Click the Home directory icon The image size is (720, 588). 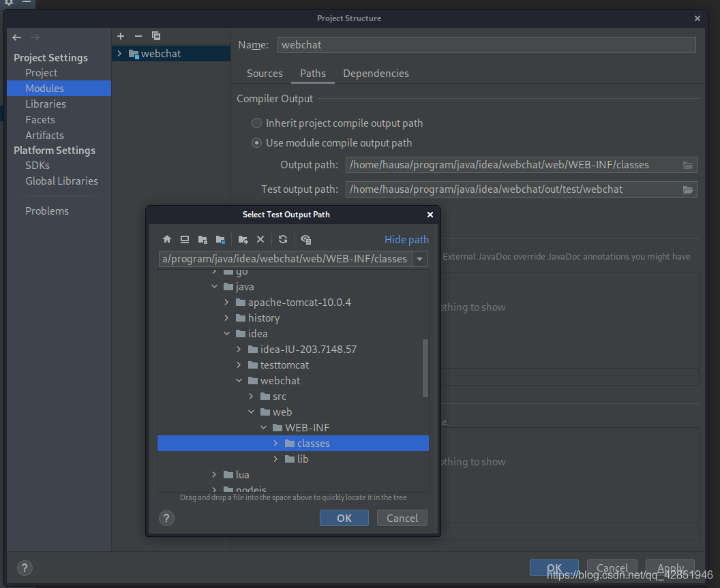(x=167, y=239)
